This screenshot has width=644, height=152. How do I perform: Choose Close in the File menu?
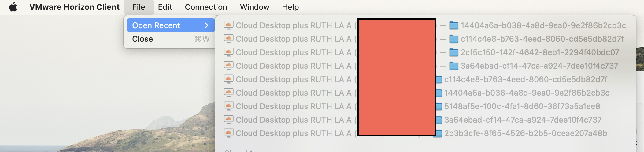coord(171,39)
